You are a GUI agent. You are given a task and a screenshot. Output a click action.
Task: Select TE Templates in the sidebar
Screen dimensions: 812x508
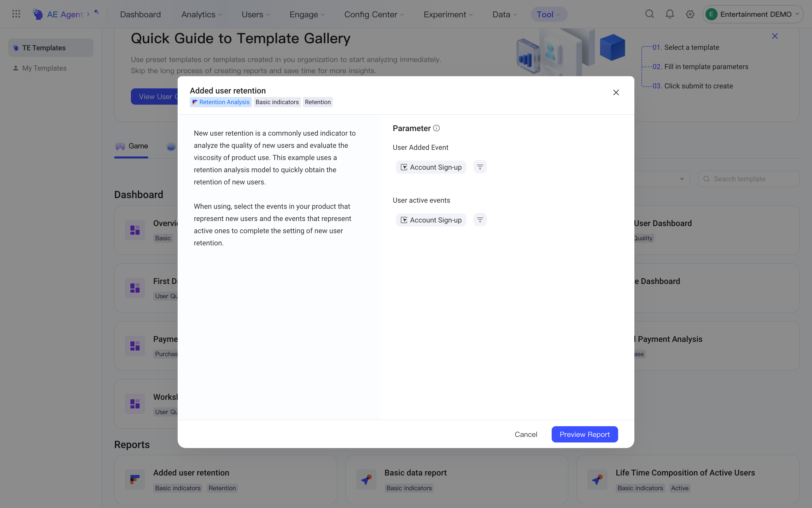click(x=51, y=48)
